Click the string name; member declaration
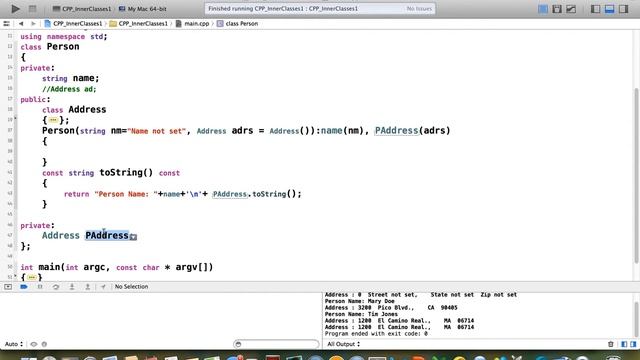Image resolution: width=640 pixels, height=360 pixels. click(70, 78)
